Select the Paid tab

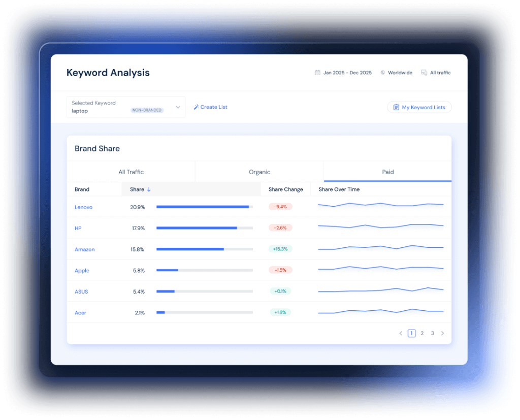[x=387, y=172]
